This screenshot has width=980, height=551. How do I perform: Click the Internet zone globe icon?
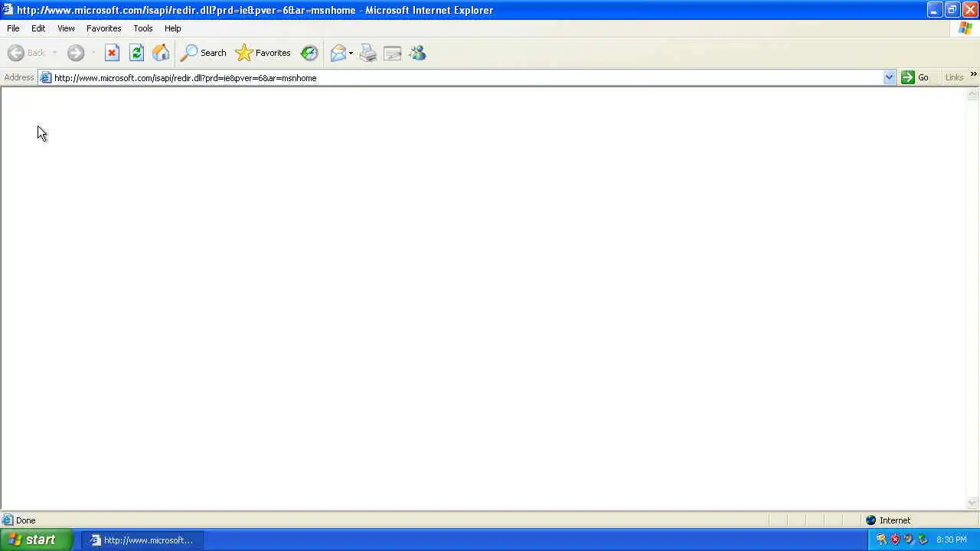point(871,520)
